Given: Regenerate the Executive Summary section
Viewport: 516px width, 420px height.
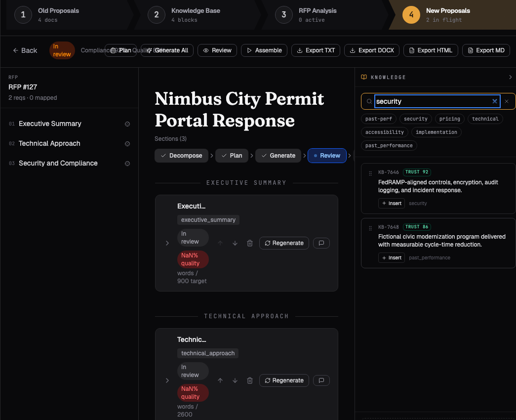Looking at the screenshot, I should coord(284,243).
